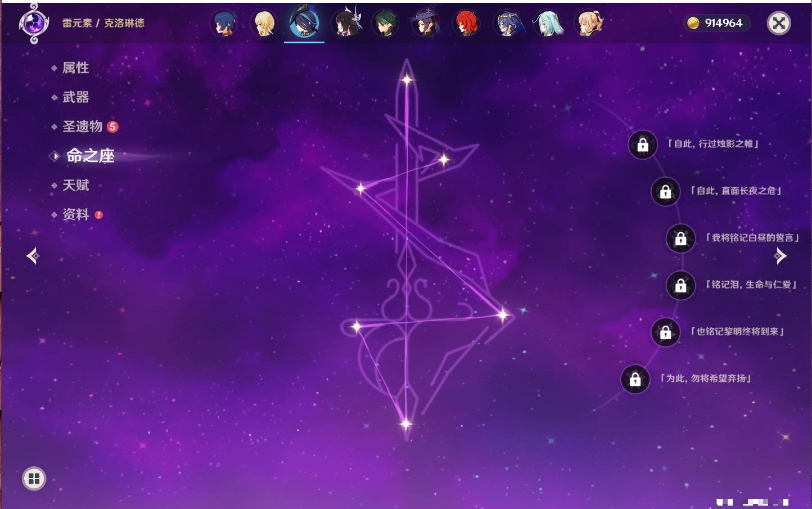Click the lock for「自此, 行过烛影之帷」

[x=643, y=145]
